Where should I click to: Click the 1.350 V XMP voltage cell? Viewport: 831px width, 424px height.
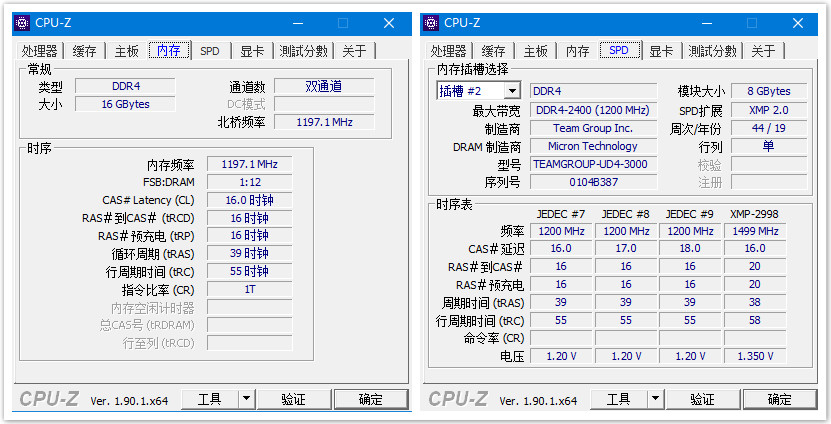pos(755,356)
